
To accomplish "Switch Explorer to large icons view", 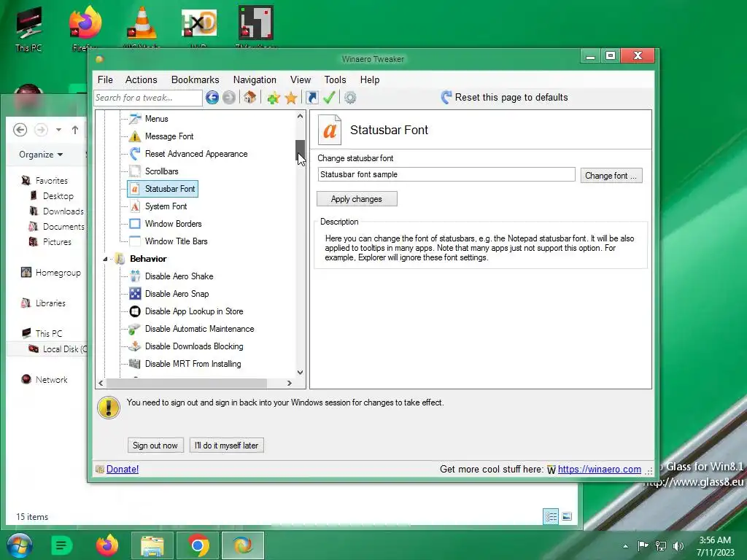I will pos(567,517).
